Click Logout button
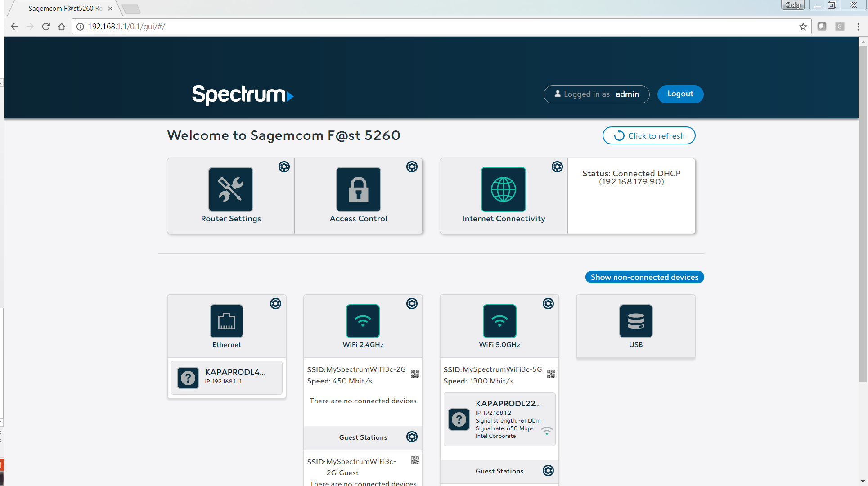 680,94
